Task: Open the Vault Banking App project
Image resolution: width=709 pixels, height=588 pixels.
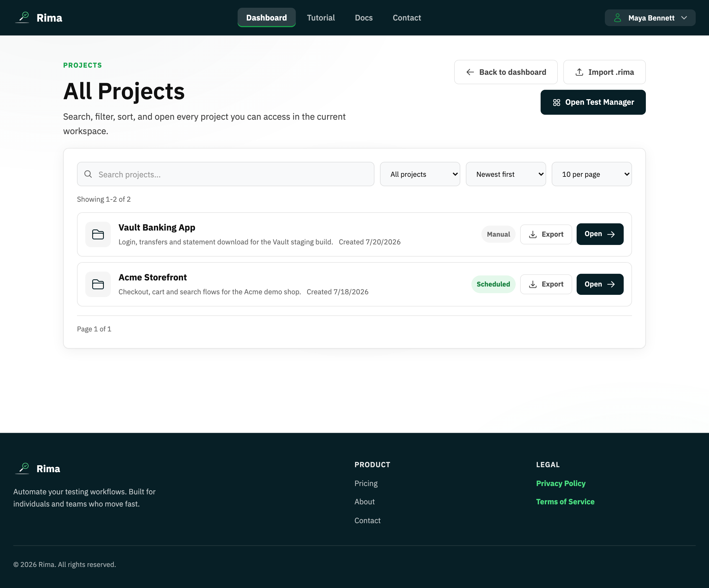Action: click(x=600, y=234)
